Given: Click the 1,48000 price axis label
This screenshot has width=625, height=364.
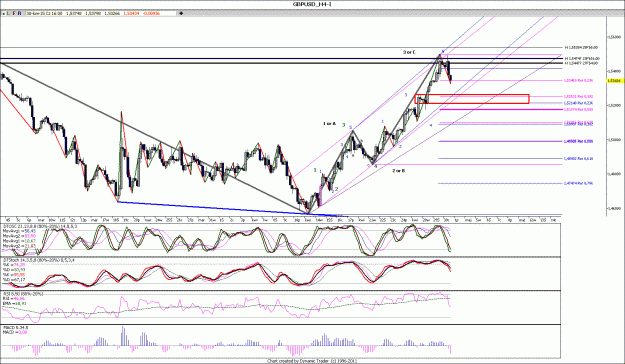Looking at the screenshot, I should pyautogui.click(x=616, y=174).
